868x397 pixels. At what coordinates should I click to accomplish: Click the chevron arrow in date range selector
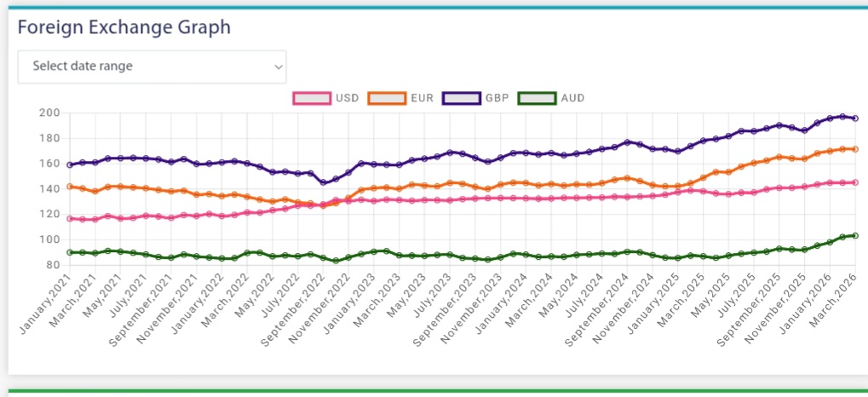point(279,67)
